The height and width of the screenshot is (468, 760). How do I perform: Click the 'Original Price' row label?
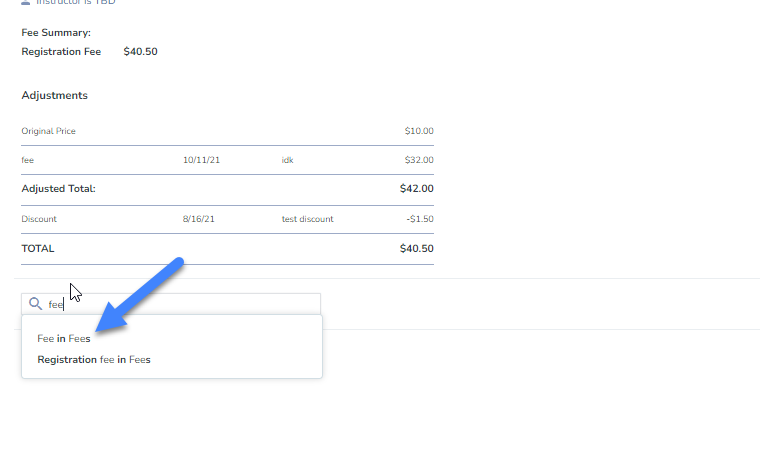pyautogui.click(x=48, y=131)
